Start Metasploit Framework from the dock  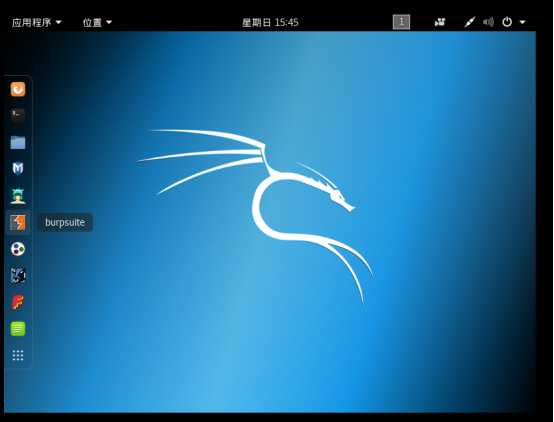pyautogui.click(x=18, y=169)
